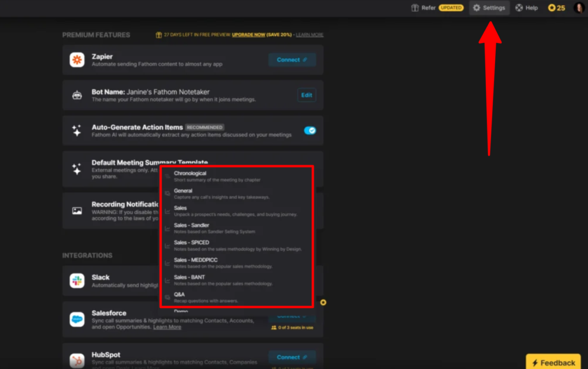Pick the Q&A template option
Image resolution: width=588 pixels, height=369 pixels.
(x=179, y=294)
